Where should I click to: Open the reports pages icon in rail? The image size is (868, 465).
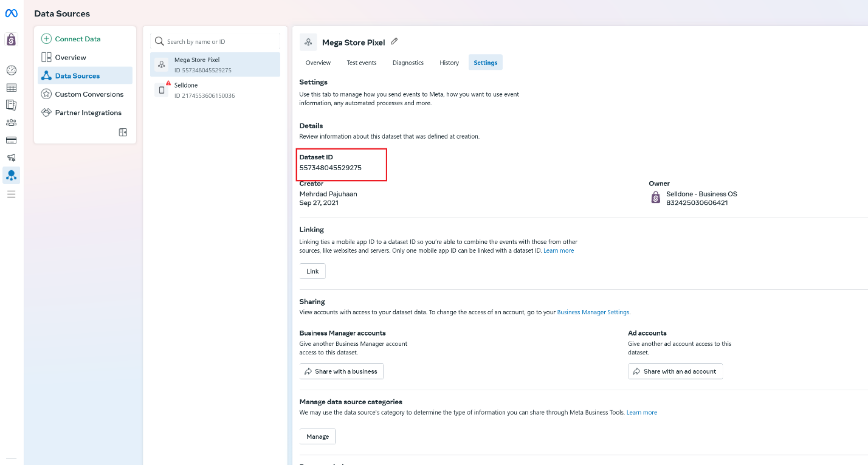pyautogui.click(x=12, y=105)
